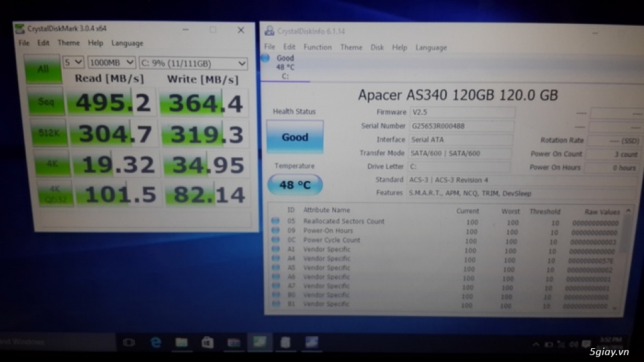Open Task View on the taskbar
644x362 pixels.
[x=129, y=342]
